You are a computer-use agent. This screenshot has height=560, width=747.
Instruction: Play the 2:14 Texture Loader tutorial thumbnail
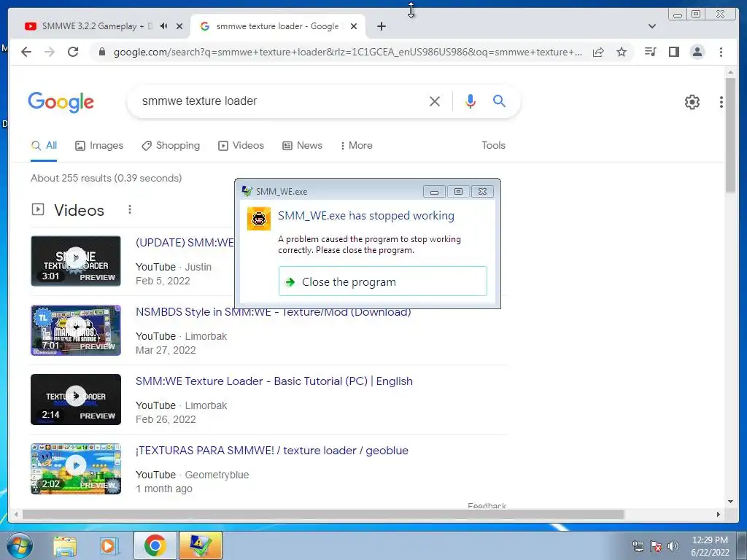(76, 400)
